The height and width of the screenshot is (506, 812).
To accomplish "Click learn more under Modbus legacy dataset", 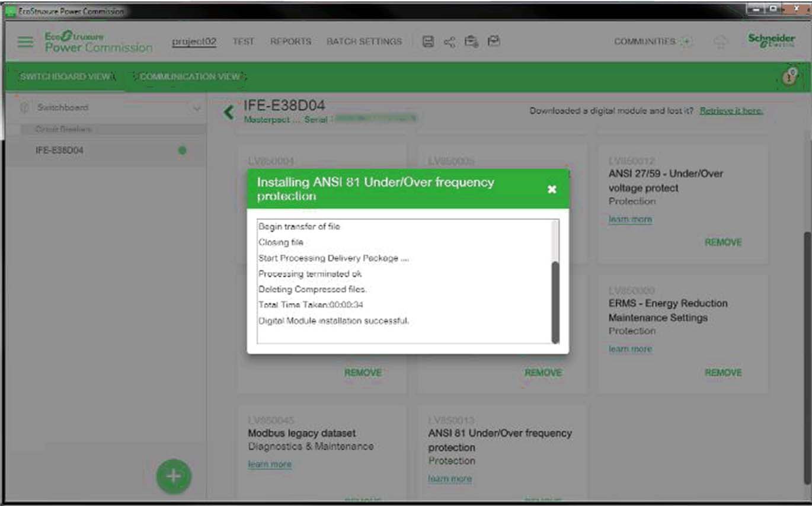I will coord(270,465).
